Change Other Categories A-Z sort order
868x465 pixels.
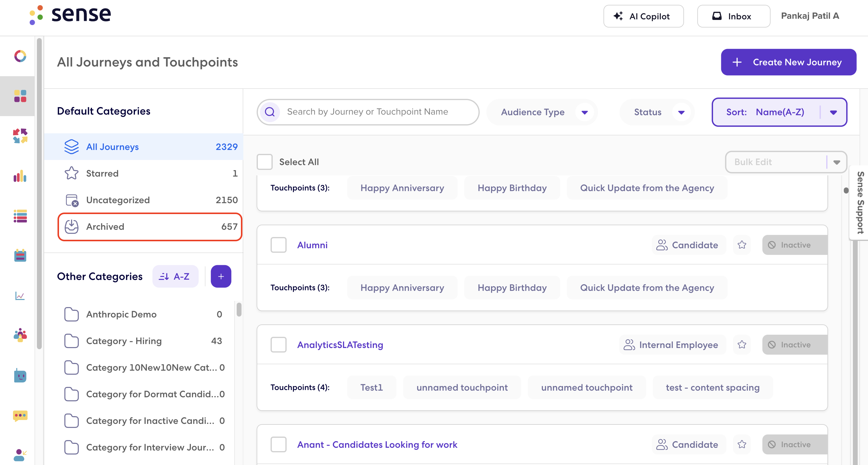click(175, 276)
